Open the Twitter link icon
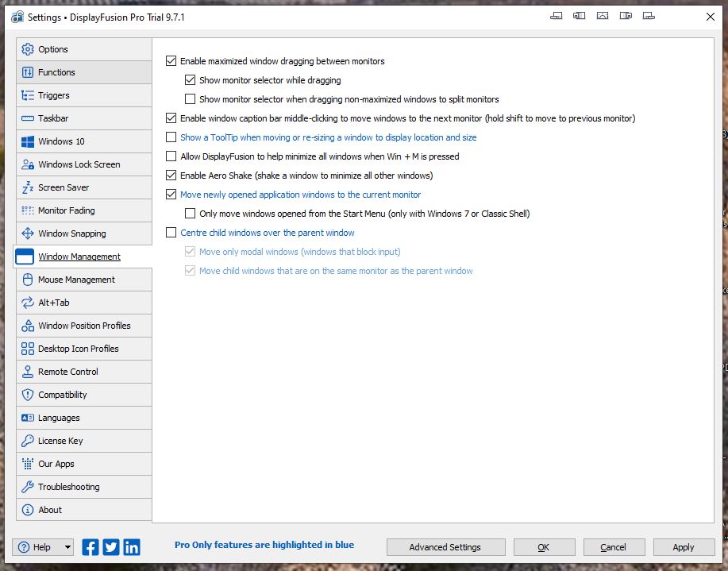 click(111, 546)
